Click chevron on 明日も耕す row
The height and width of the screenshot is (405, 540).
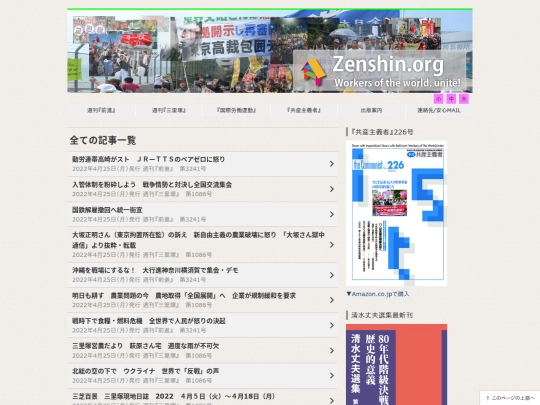pos(332,300)
